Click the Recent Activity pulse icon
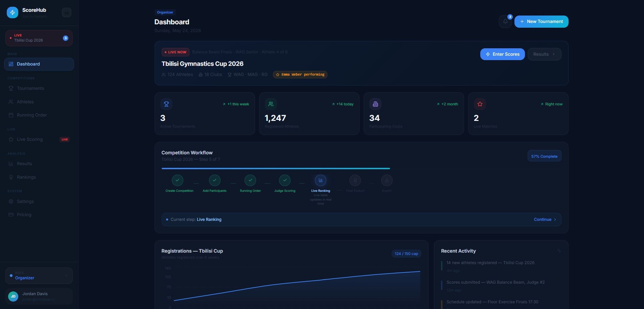The image size is (644, 309). (559, 251)
